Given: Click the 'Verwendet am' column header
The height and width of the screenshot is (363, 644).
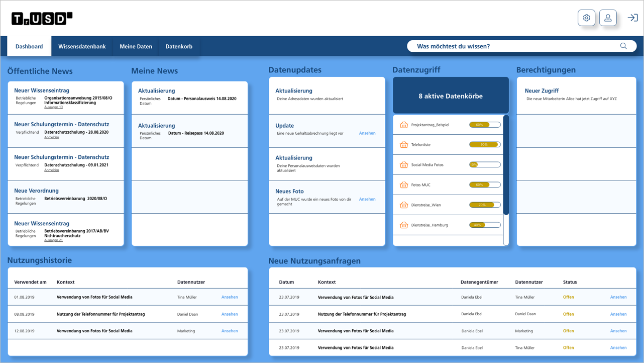Looking at the screenshot, I should pyautogui.click(x=30, y=282).
